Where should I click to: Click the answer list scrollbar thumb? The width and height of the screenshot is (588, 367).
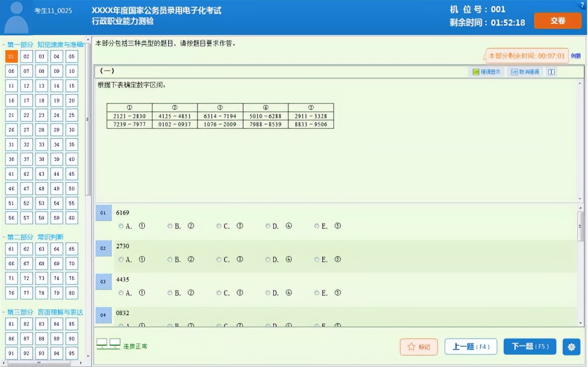(580, 226)
